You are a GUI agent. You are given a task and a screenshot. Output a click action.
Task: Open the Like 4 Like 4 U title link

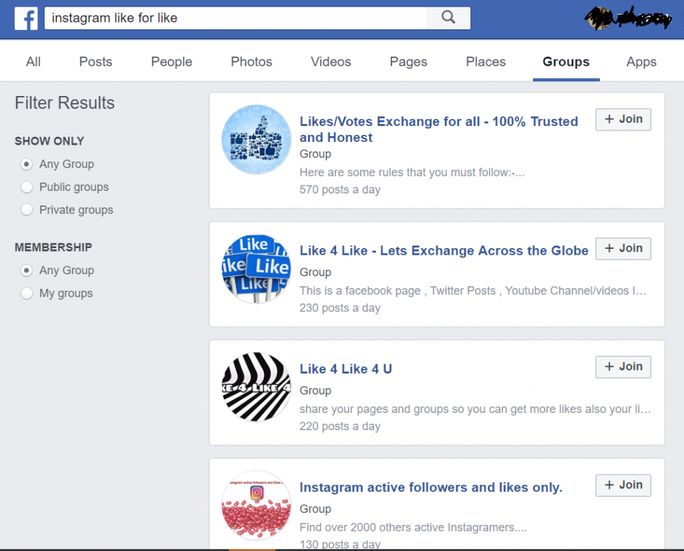[346, 369]
